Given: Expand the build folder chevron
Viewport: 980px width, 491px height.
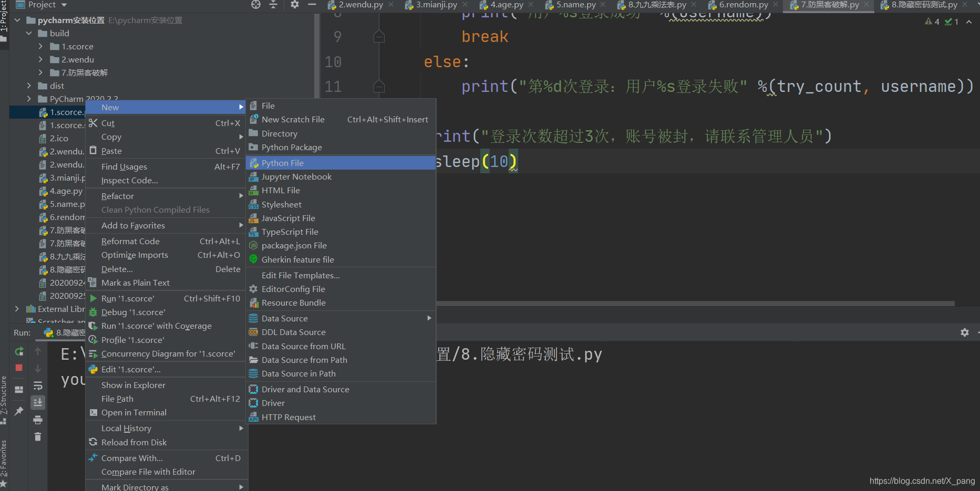Looking at the screenshot, I should pos(29,33).
